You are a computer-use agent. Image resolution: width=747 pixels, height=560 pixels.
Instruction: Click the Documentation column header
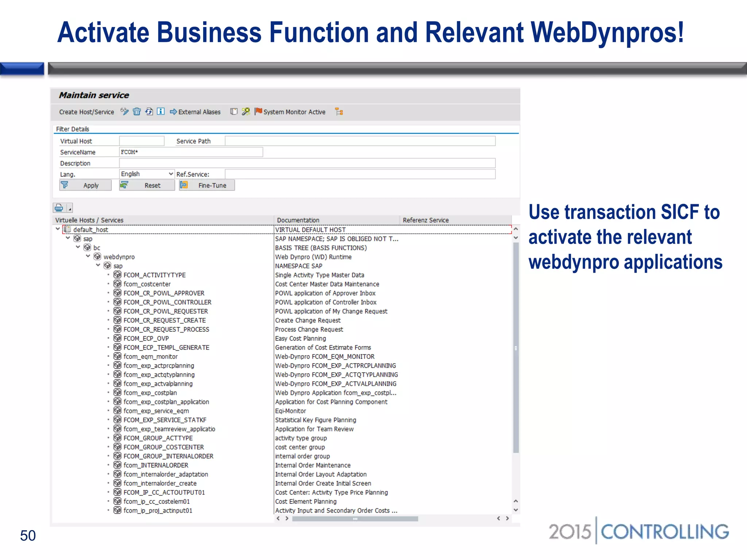point(337,220)
